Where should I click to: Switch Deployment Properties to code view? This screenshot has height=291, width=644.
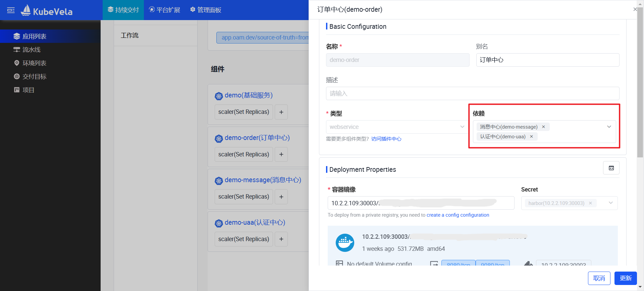(x=611, y=168)
